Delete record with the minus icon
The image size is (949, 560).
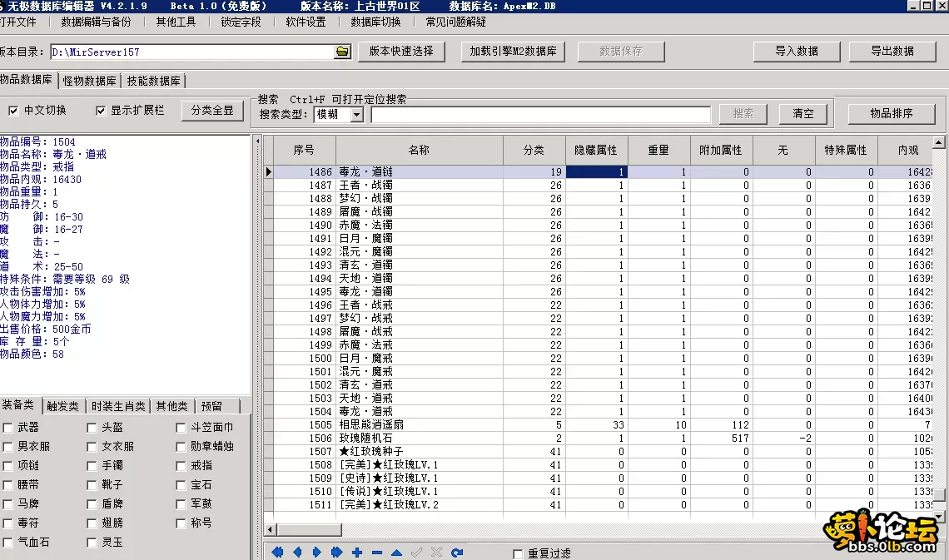pyautogui.click(x=377, y=553)
